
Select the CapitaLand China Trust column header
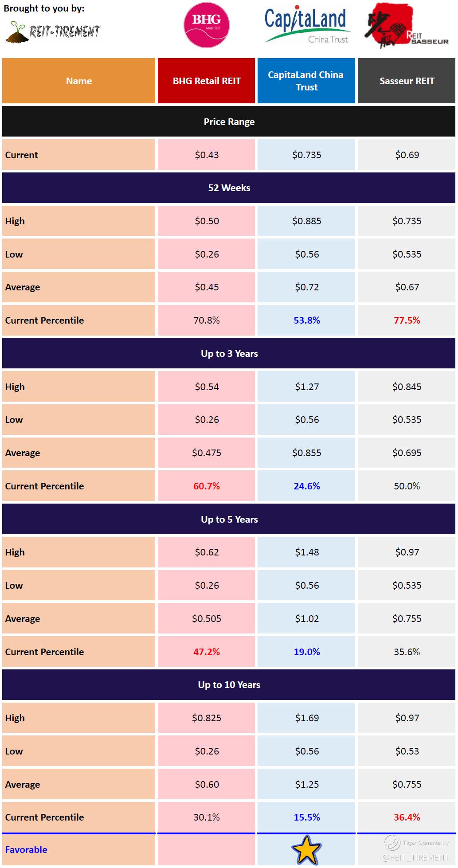pos(306,81)
